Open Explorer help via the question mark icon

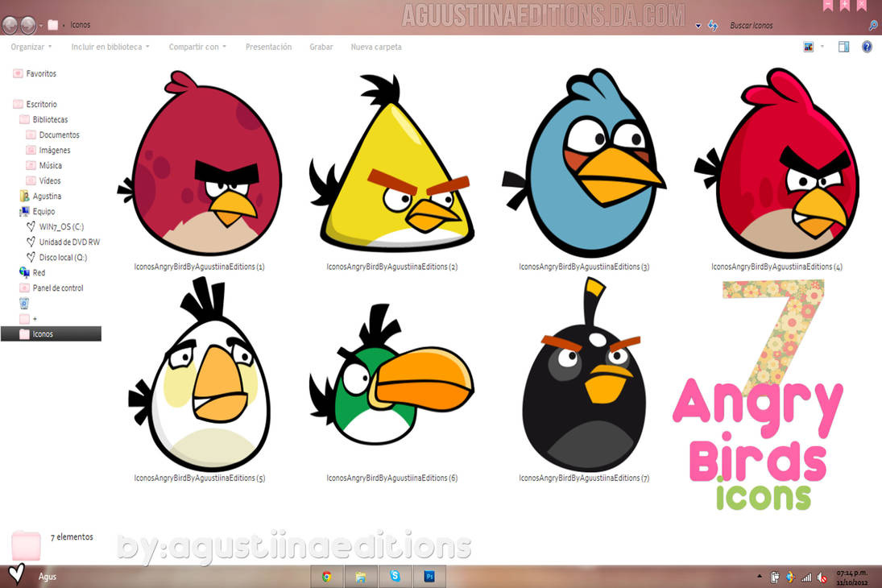[x=867, y=47]
